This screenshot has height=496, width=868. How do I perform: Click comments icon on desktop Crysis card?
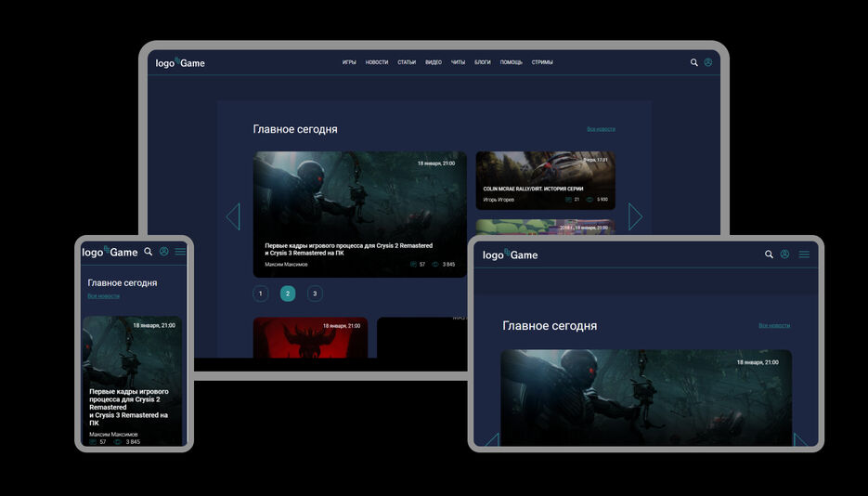(x=413, y=265)
